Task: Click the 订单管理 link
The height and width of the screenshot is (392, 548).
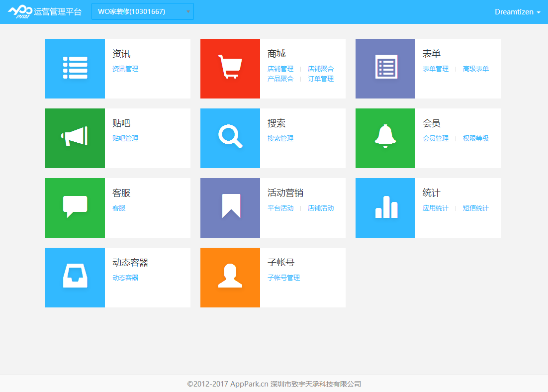Action: coord(320,79)
